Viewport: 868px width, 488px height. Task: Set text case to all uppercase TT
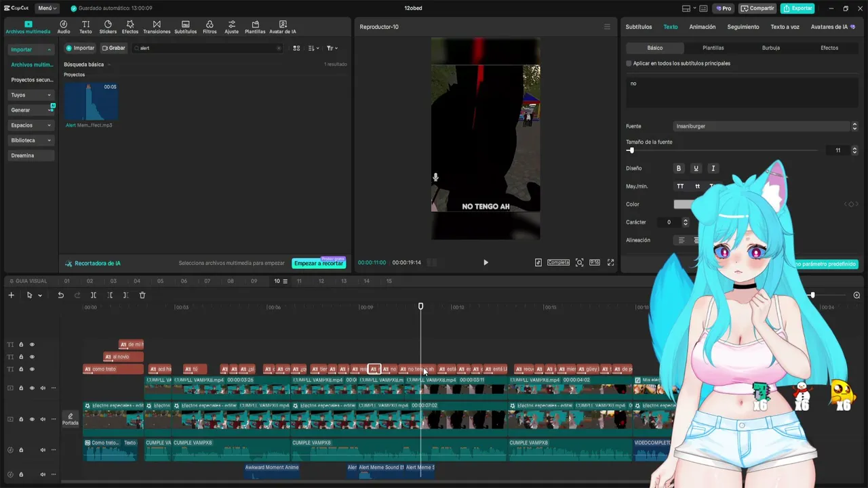[680, 186]
